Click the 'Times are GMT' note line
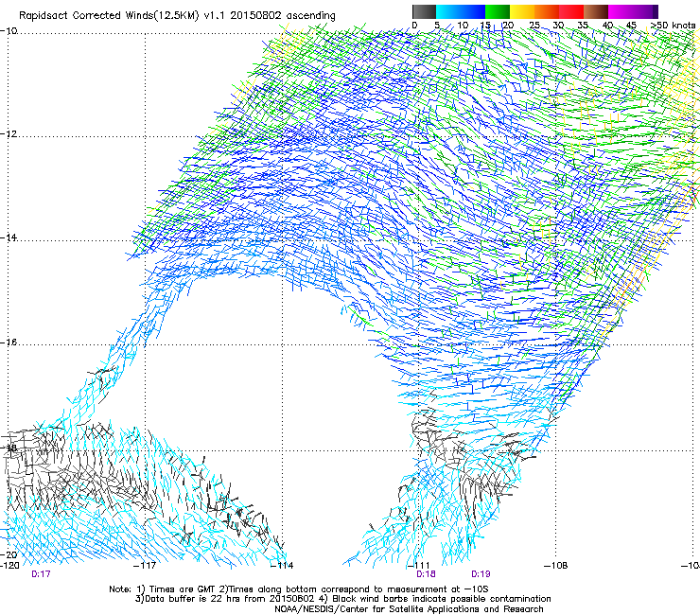The image size is (700, 615). [x=299, y=589]
